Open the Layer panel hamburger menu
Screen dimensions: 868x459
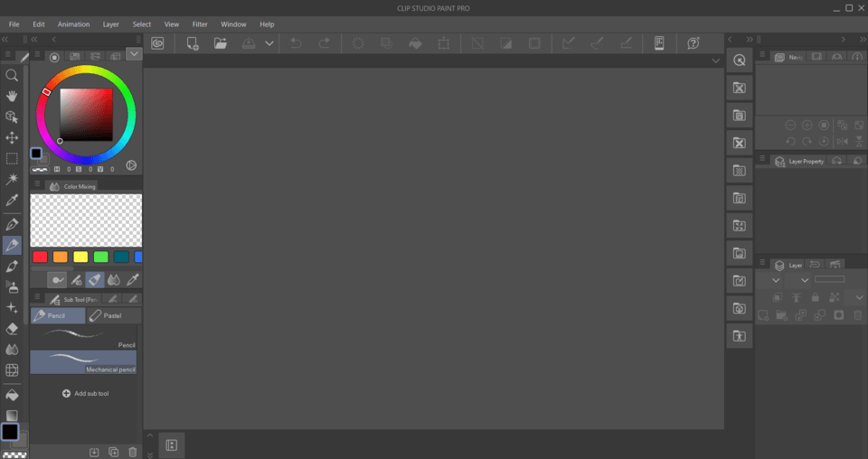761,263
